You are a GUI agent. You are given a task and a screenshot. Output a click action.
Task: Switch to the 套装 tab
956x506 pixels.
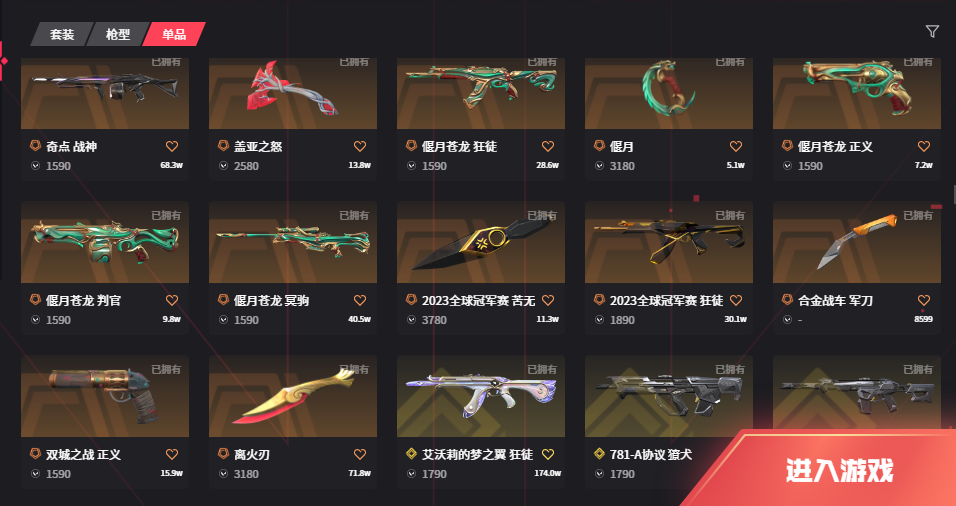tap(62, 34)
